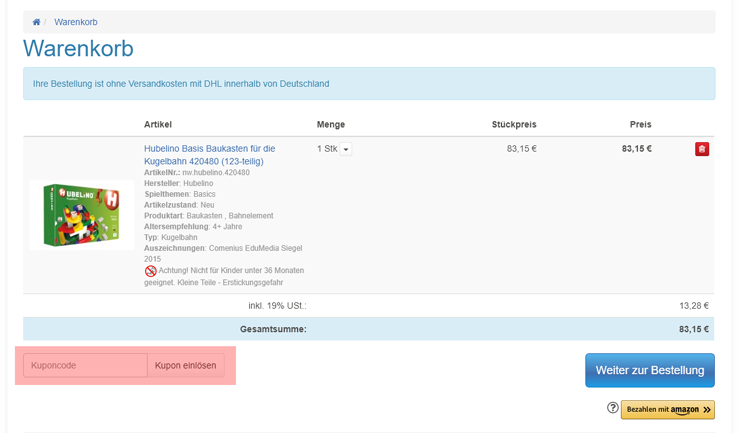Select the free DHL shipping notice text
Image resolution: width=740 pixels, height=433 pixels.
(x=181, y=84)
